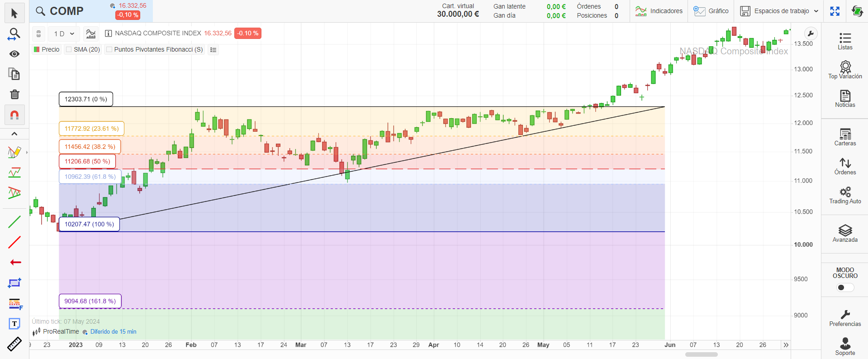Toggle the magnet snap tool
Viewport: 868px width, 359px height.
(x=14, y=115)
